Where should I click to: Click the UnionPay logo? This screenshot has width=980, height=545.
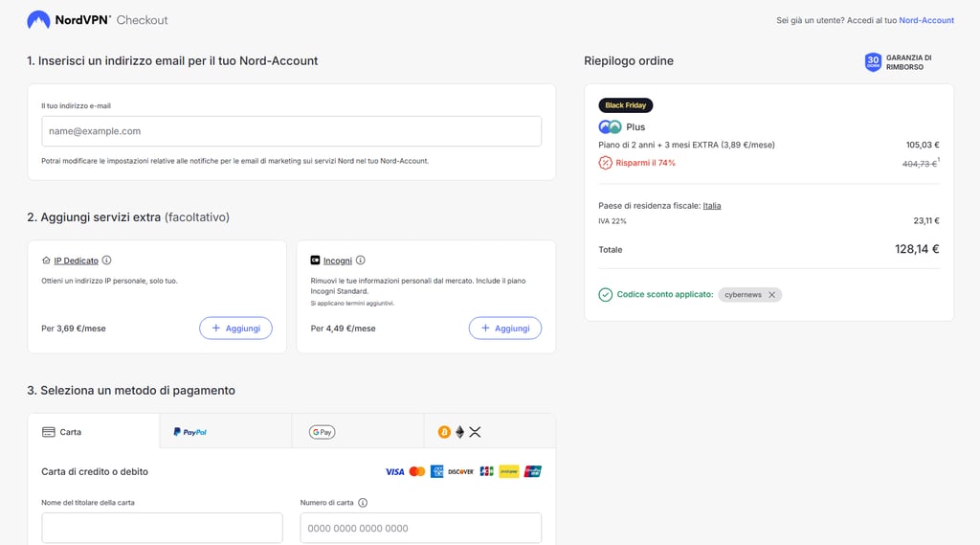point(533,471)
